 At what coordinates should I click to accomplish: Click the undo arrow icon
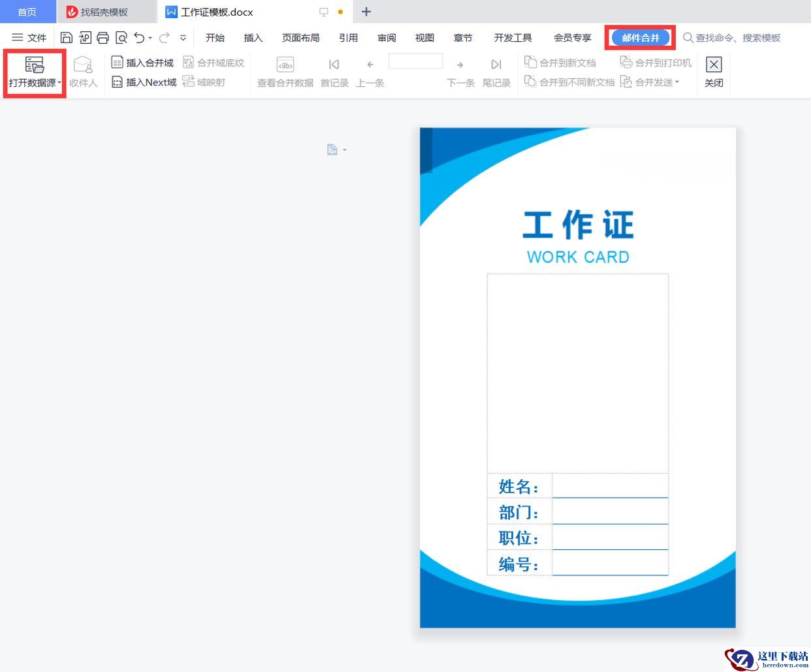(x=139, y=38)
